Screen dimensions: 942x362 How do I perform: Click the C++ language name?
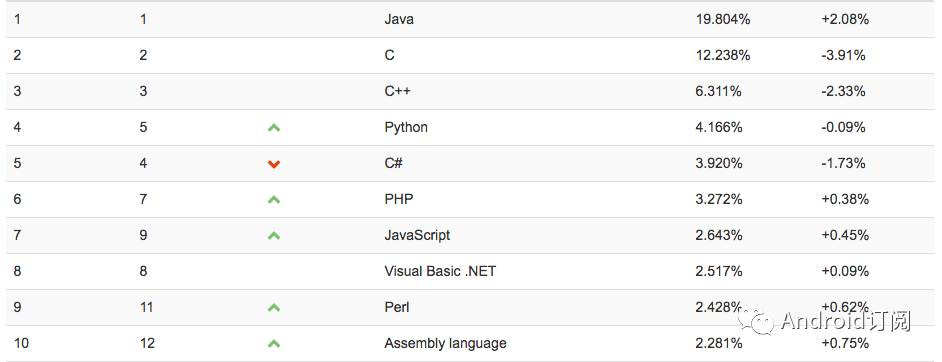tap(398, 91)
